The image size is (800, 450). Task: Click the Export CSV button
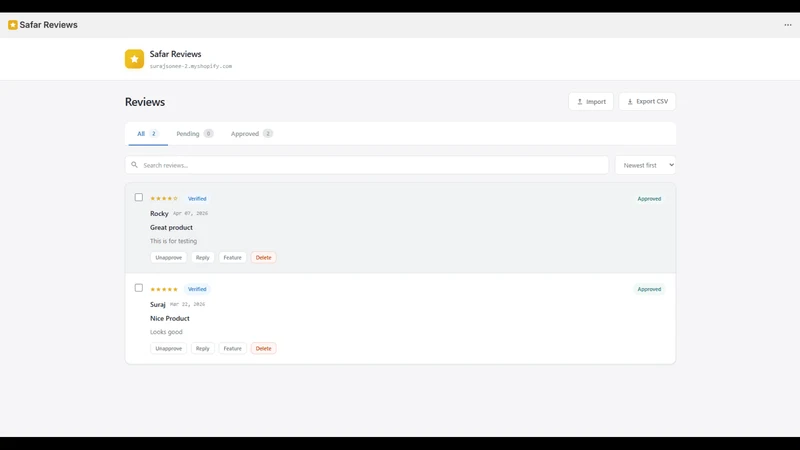pos(647,102)
